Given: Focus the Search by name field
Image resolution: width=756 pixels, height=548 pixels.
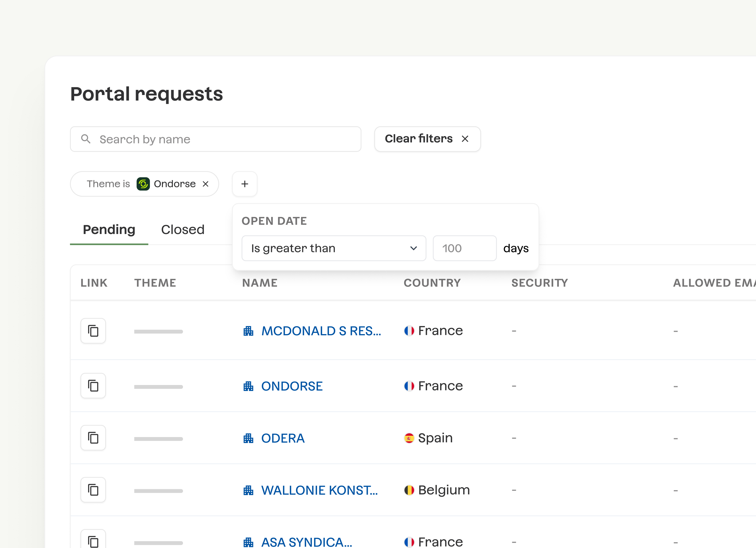Looking at the screenshot, I should (216, 139).
